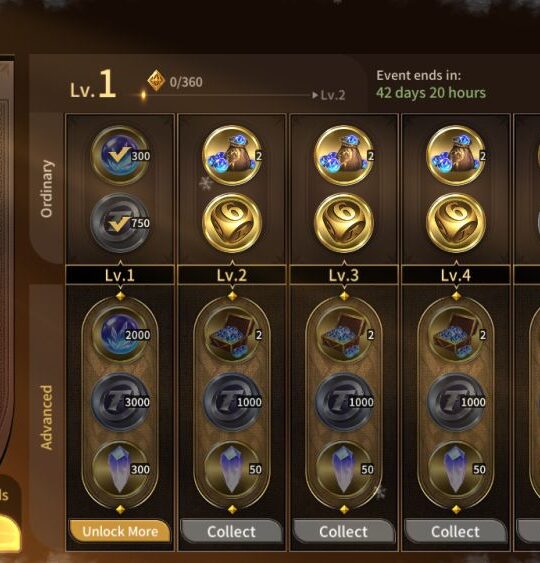Tap the orange experience points diamond icon
Viewport: 540px width, 563px height.
[156, 80]
